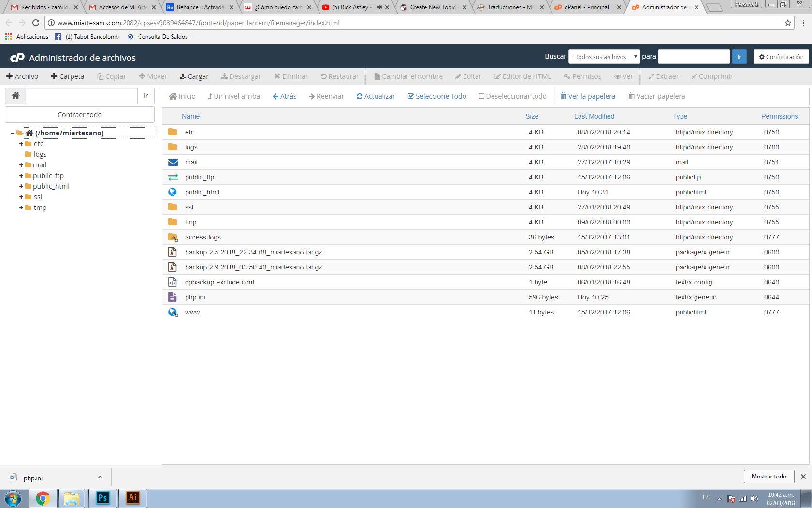
Task: Switch to the Behance Actividad tab
Action: pos(200,7)
